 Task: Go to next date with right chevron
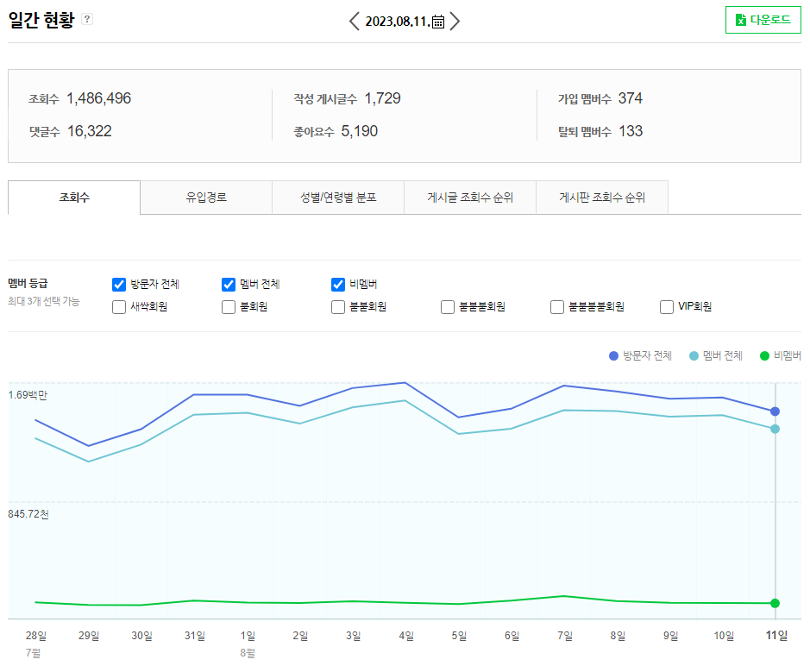click(x=455, y=22)
